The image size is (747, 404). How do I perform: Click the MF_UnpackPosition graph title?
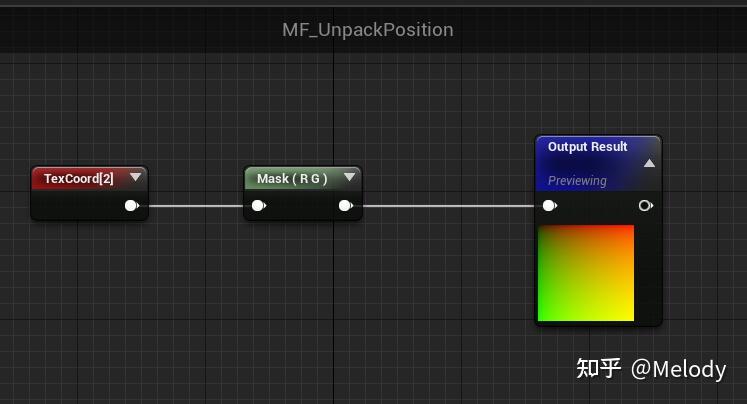tap(367, 30)
